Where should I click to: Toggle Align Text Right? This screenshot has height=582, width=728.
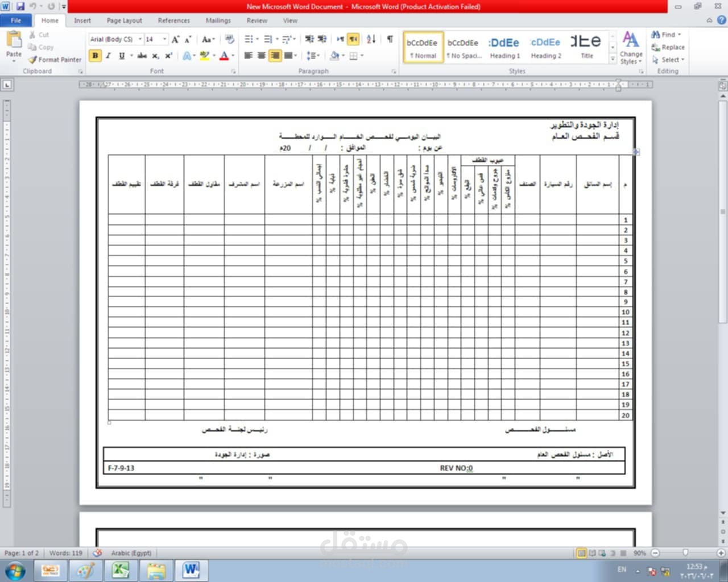coord(275,56)
